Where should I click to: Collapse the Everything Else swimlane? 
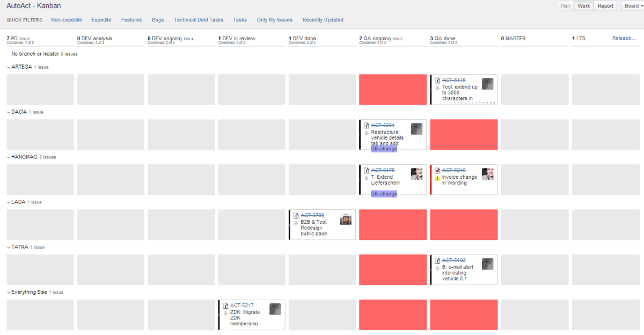(x=8, y=292)
